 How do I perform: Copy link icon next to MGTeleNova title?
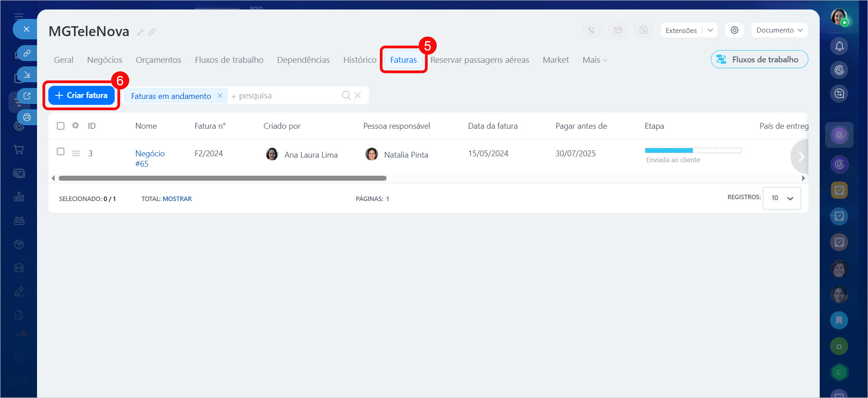[x=152, y=33]
